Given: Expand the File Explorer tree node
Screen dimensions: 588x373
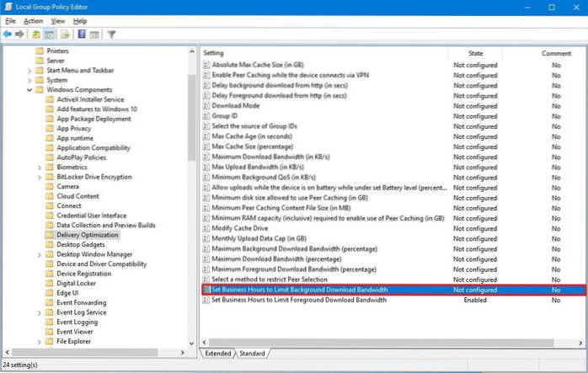Looking at the screenshot, I should point(39,342).
